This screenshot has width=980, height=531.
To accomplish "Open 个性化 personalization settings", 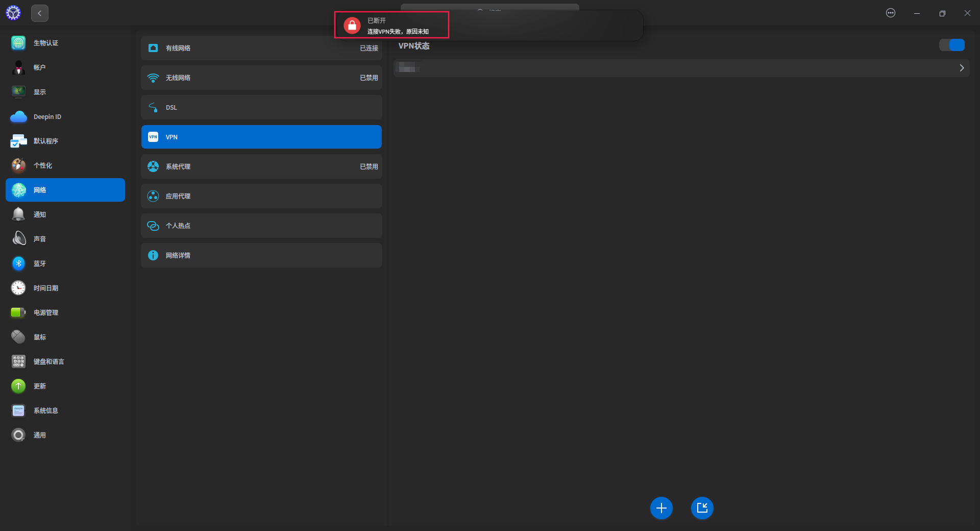I will coord(18,165).
